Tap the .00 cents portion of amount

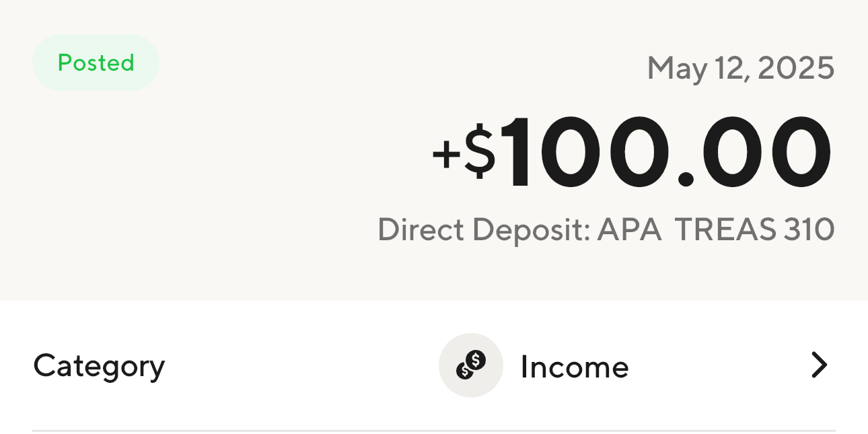[755, 153]
